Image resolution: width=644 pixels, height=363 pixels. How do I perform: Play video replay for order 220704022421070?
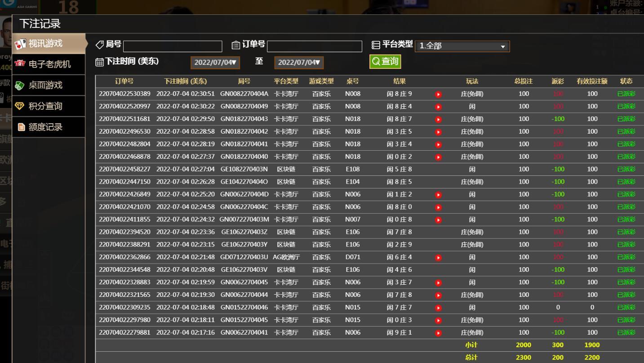439,208
